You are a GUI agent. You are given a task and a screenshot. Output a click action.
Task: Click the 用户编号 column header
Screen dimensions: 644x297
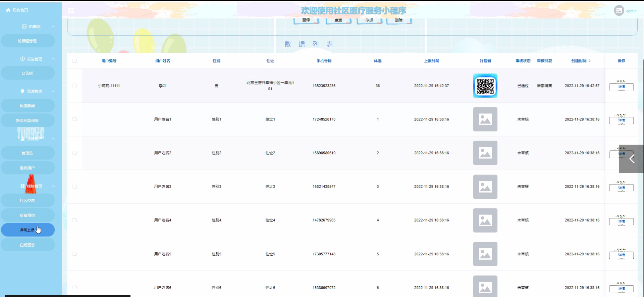[x=109, y=61]
